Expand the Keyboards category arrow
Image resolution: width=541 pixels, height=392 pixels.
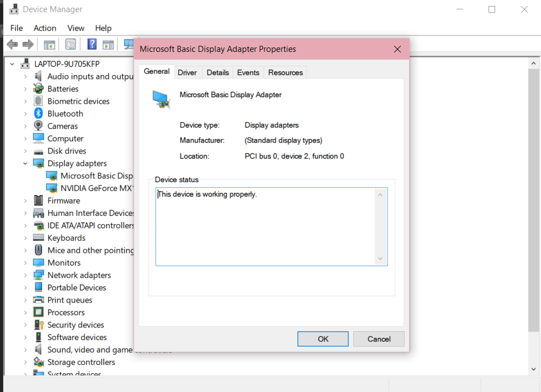(25, 238)
